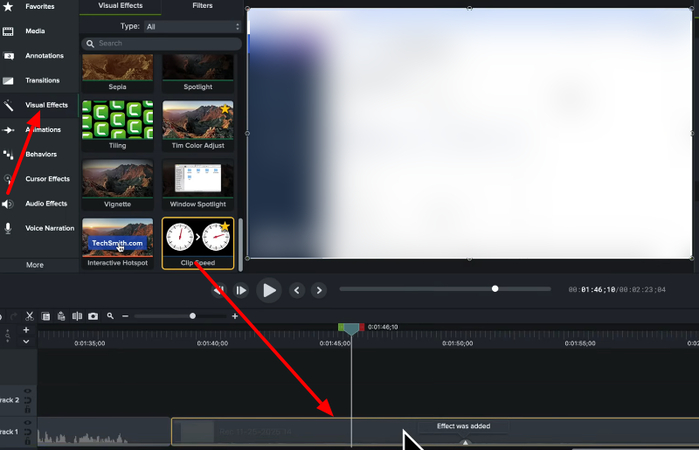Image resolution: width=699 pixels, height=450 pixels.
Task: Select the Window Spotlight effect
Action: [198, 184]
